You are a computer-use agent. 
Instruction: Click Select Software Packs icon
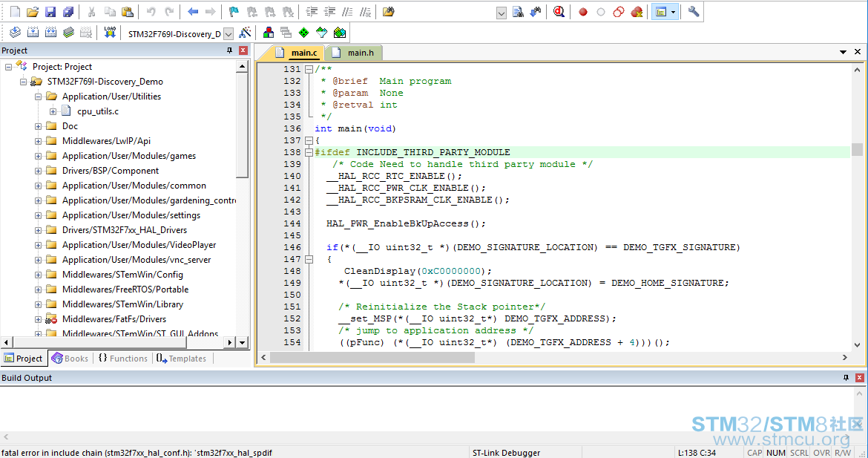322,33
